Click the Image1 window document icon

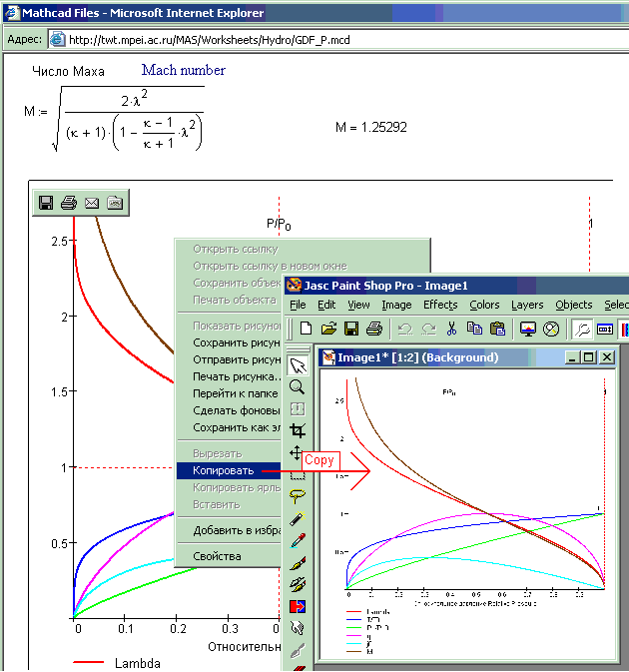click(x=328, y=357)
